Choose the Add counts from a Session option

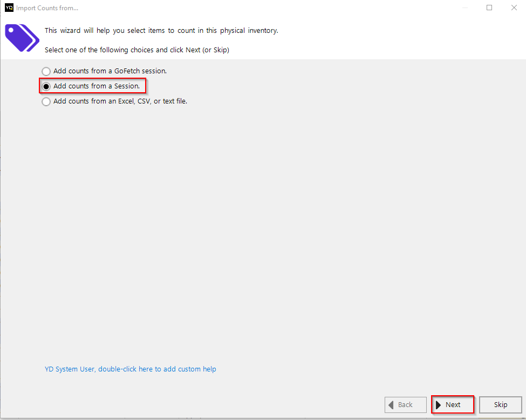pos(46,86)
